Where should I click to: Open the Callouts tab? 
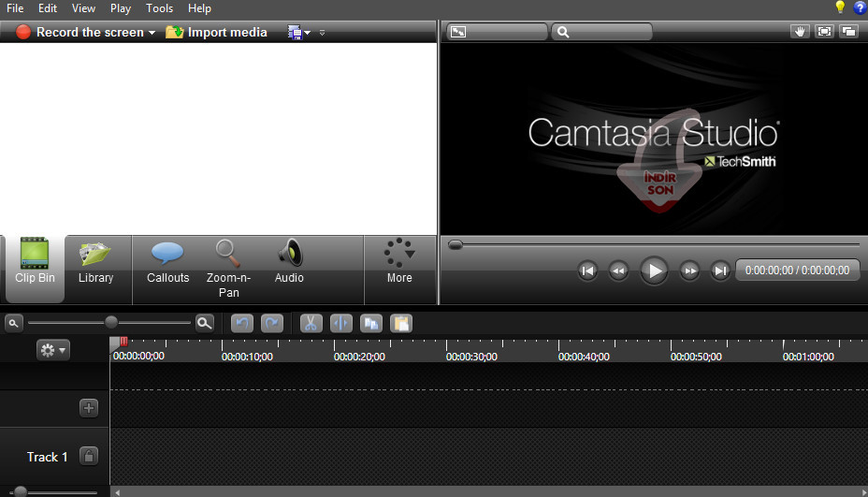tap(167, 261)
